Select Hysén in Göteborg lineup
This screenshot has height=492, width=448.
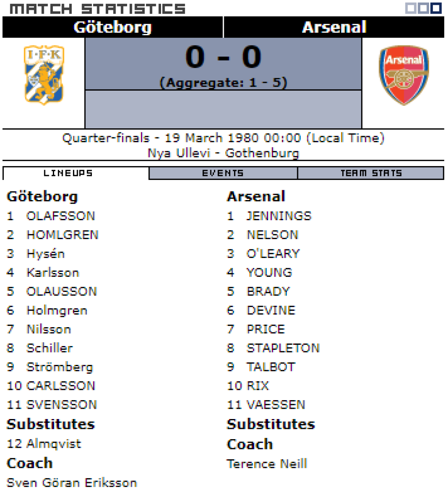(45, 254)
